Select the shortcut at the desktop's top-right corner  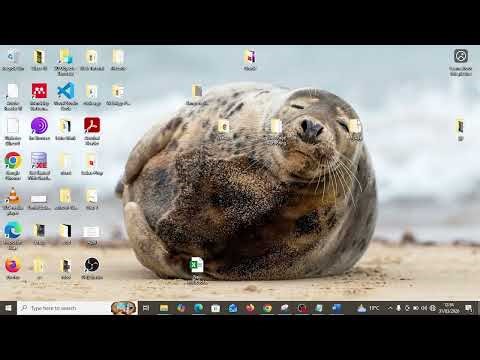[x=461, y=62]
